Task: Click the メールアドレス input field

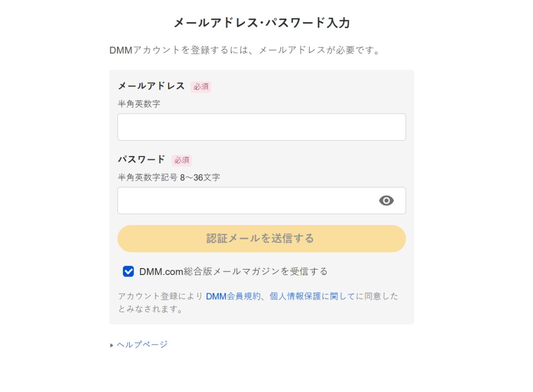Action: coord(262,127)
